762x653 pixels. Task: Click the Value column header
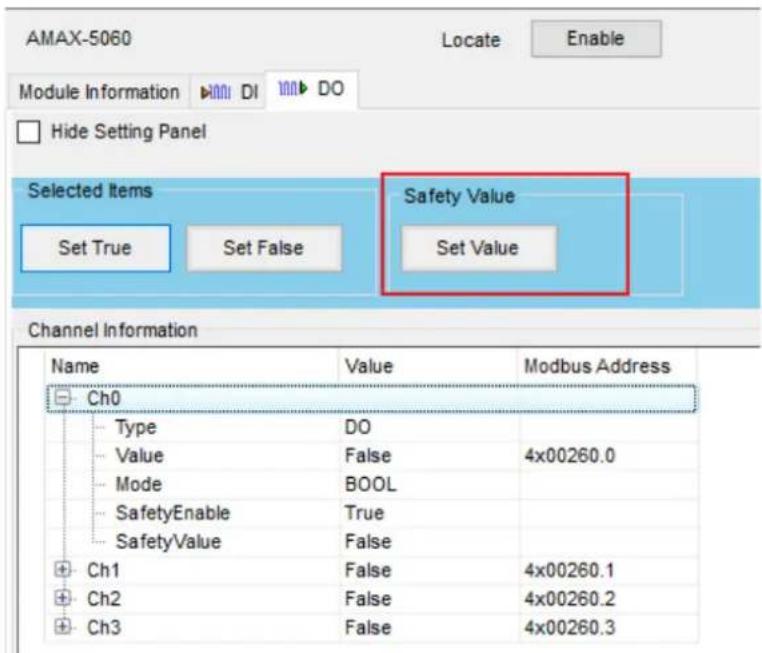[428, 366]
